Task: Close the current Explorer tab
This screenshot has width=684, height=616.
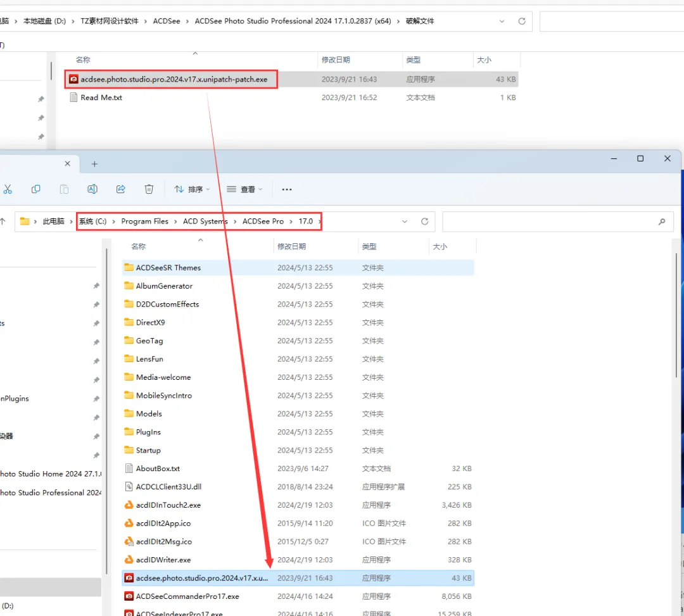Action: 67,163
